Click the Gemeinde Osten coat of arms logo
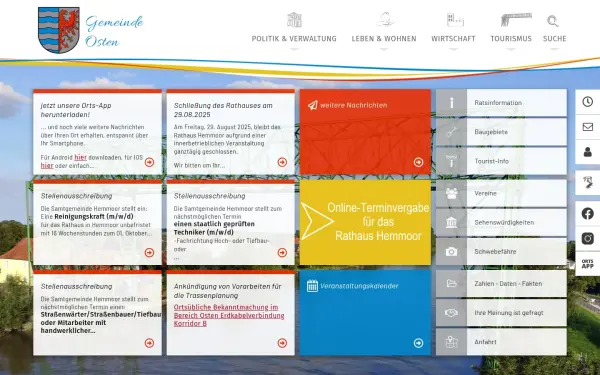This screenshot has height=375, width=600. [x=59, y=30]
